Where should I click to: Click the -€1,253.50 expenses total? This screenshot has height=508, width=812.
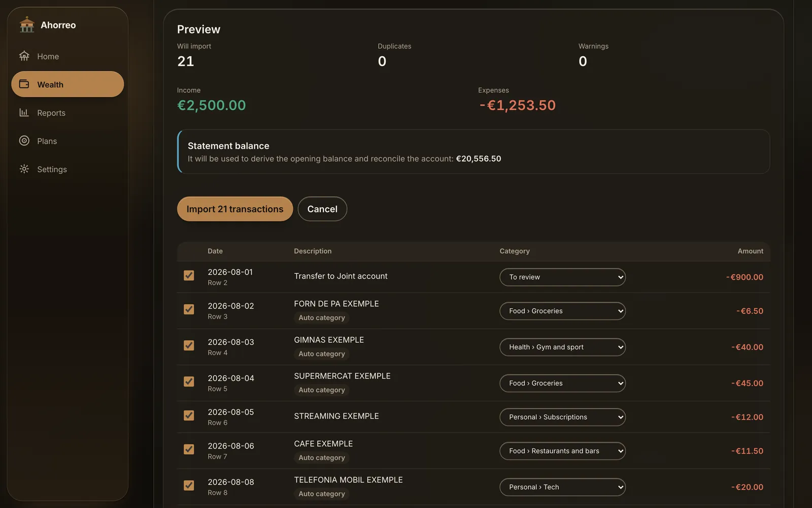517,105
